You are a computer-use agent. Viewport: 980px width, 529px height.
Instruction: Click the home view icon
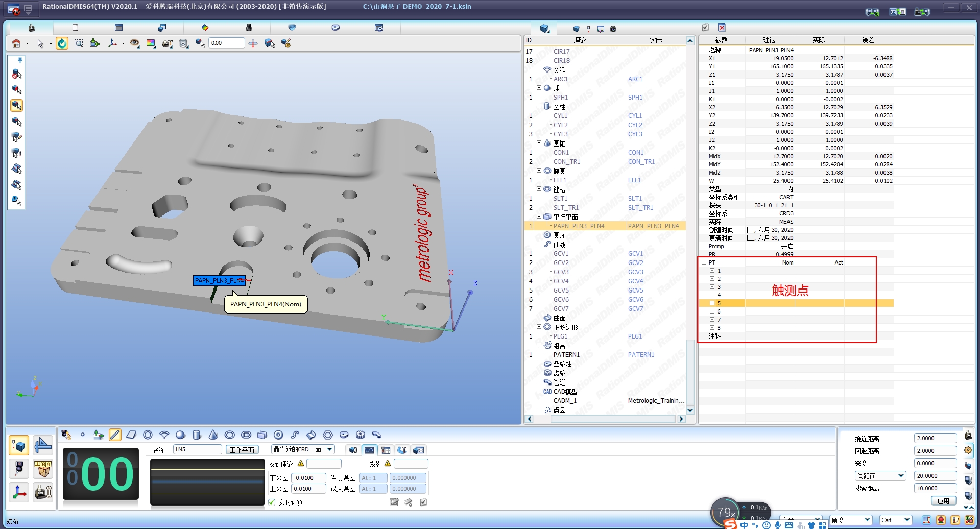[16, 43]
